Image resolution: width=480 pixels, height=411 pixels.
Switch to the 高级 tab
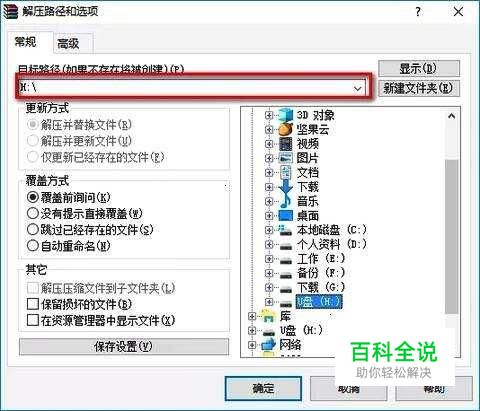tap(68, 44)
